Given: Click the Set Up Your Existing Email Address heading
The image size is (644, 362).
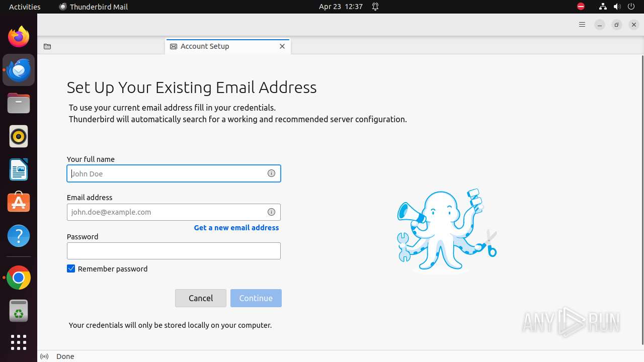Looking at the screenshot, I should pos(192,87).
